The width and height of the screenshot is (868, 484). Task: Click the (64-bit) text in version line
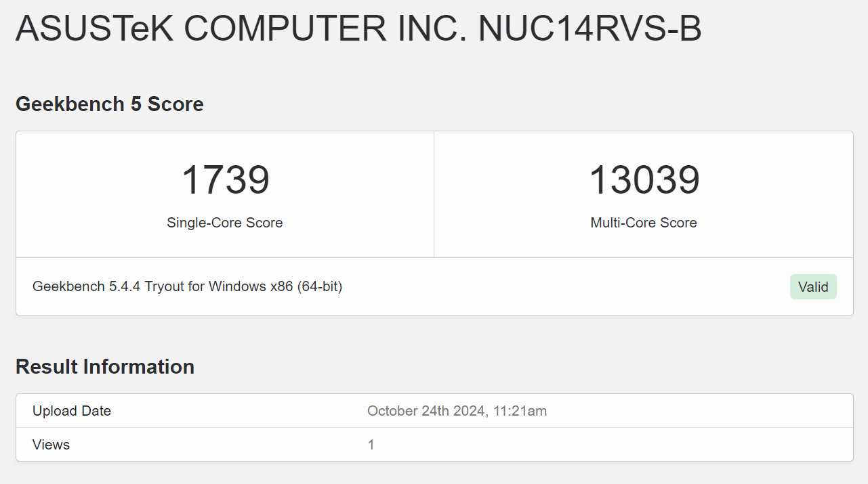point(320,287)
